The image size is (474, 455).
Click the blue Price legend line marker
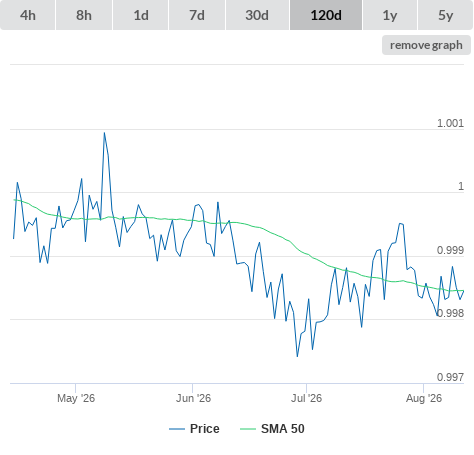pyautogui.click(x=177, y=429)
